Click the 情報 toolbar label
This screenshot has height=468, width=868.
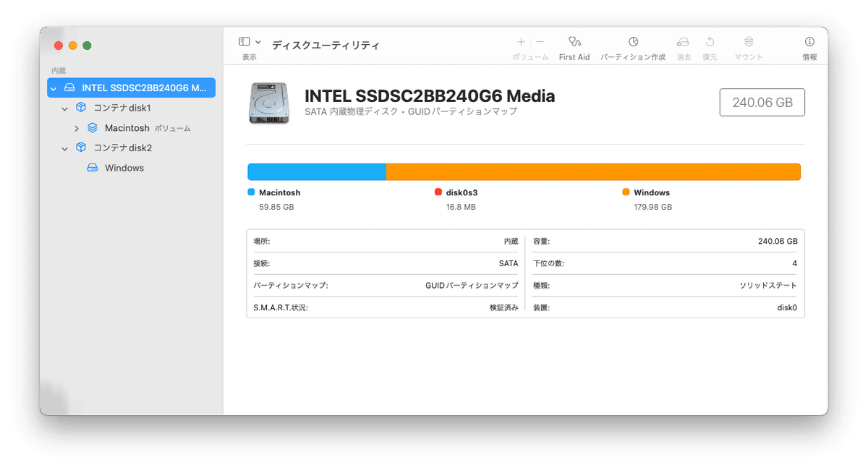(809, 57)
